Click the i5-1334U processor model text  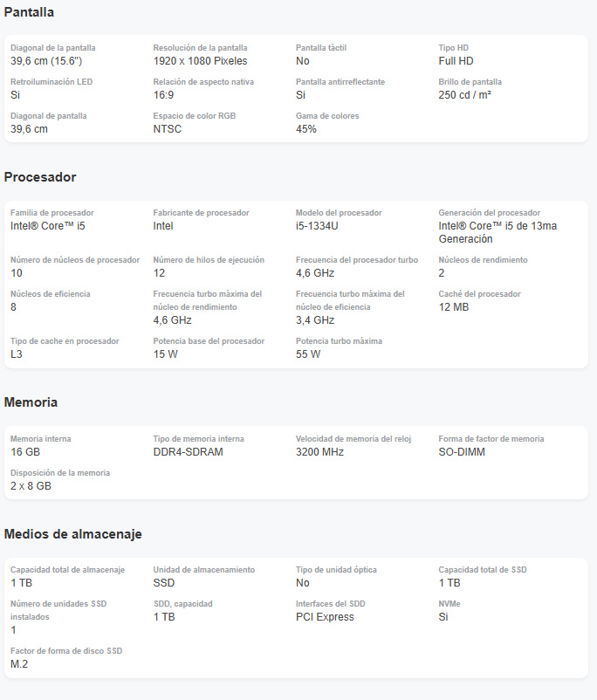[317, 226]
